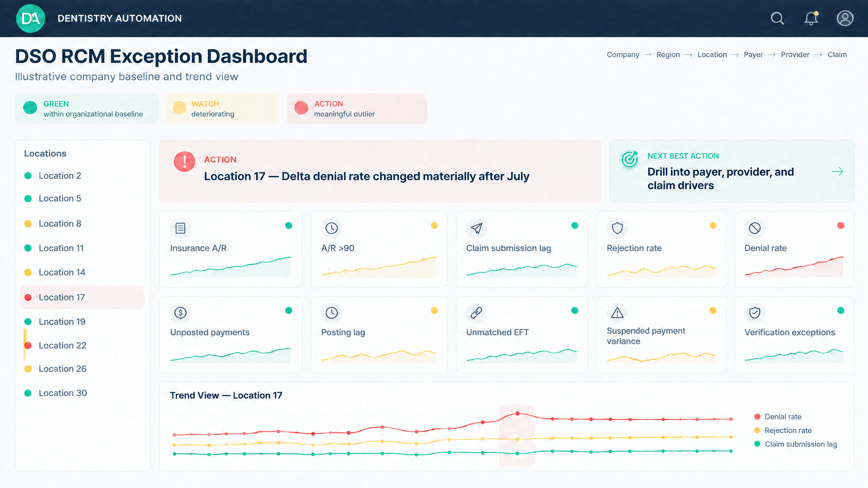The height and width of the screenshot is (488, 868).
Task: Select the GREEN within organizational baseline filter
Action: pyautogui.click(x=86, y=109)
